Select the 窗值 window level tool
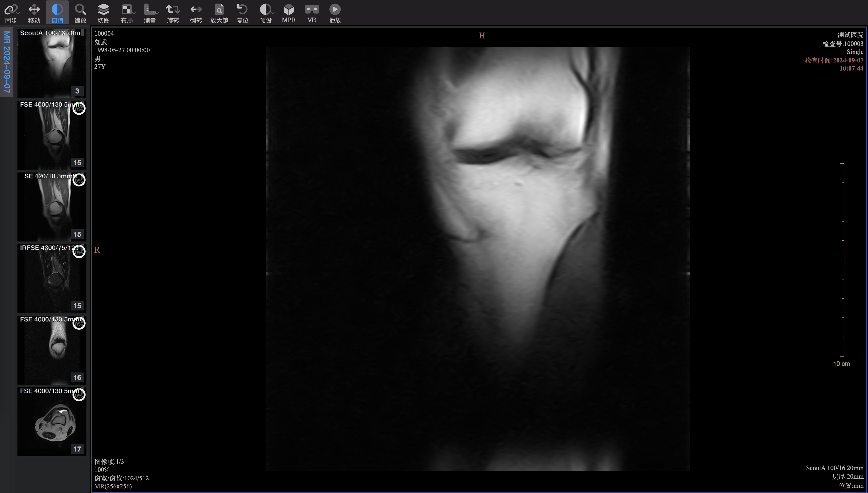Image resolution: width=868 pixels, height=493 pixels. [57, 13]
